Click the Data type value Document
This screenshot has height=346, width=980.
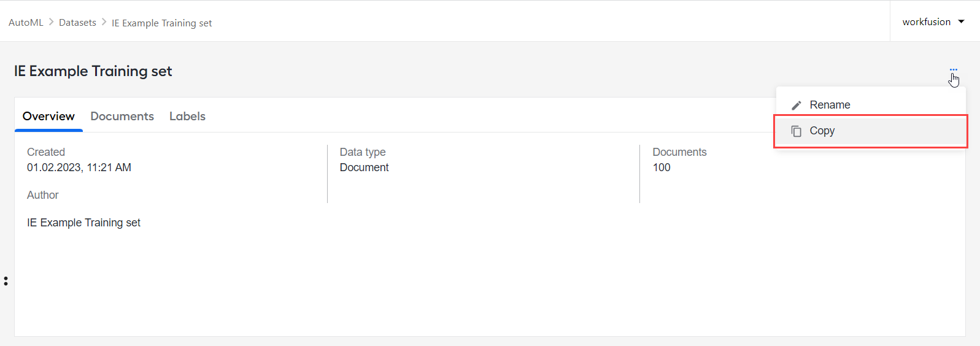(364, 167)
